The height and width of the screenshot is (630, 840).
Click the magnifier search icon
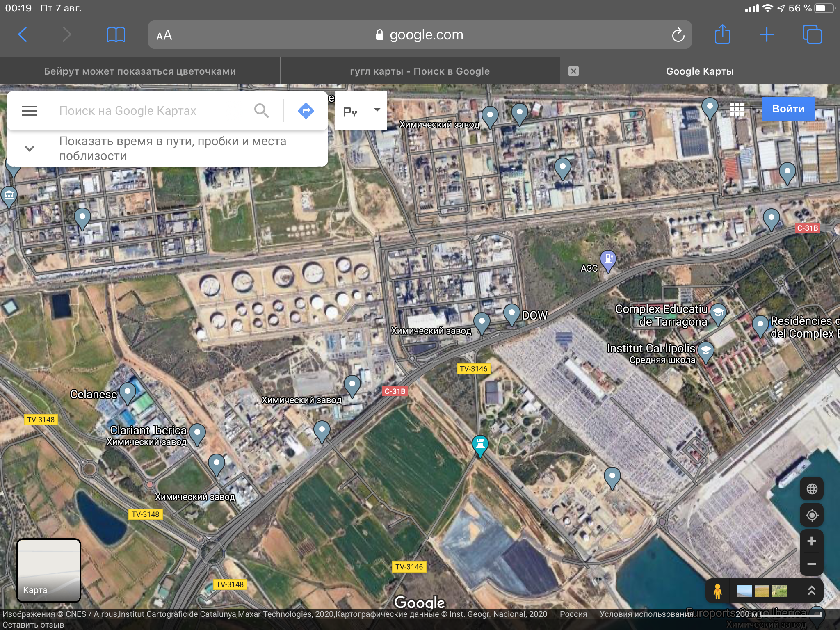coord(261,110)
